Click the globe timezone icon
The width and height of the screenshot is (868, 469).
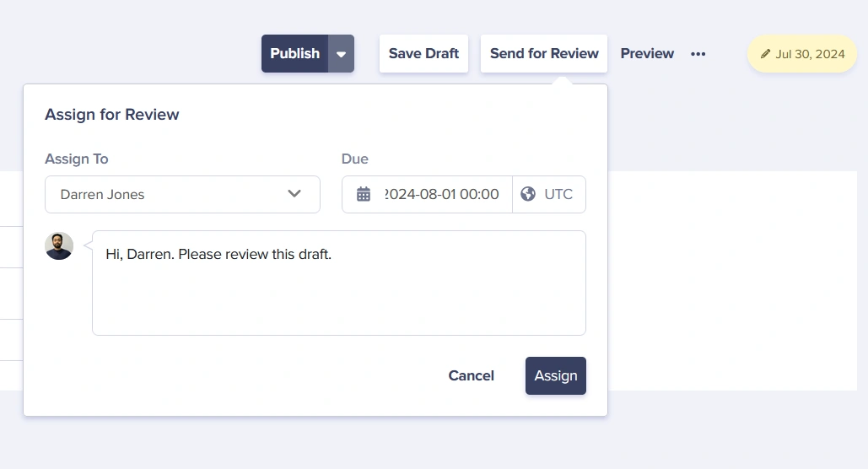point(528,194)
